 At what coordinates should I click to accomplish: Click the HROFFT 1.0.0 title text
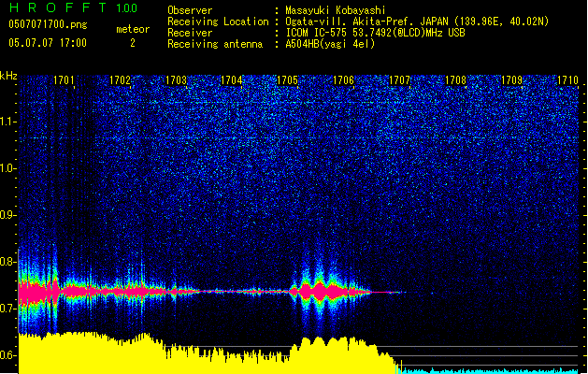[74, 7]
